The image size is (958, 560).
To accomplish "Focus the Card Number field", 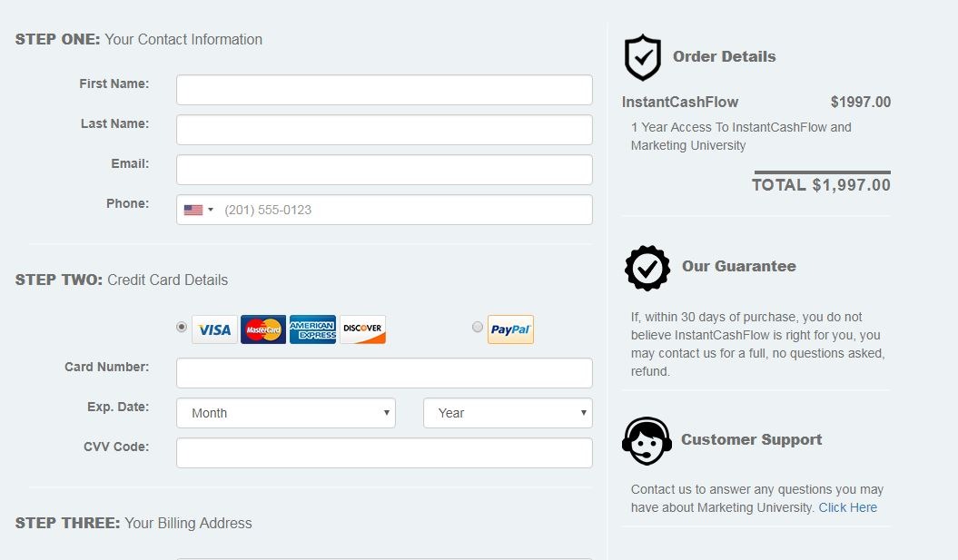I will point(384,373).
